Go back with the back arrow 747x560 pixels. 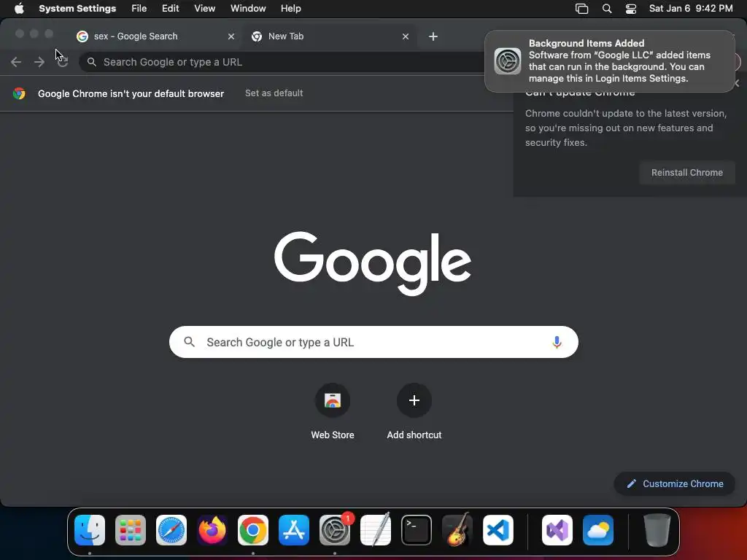(16, 62)
